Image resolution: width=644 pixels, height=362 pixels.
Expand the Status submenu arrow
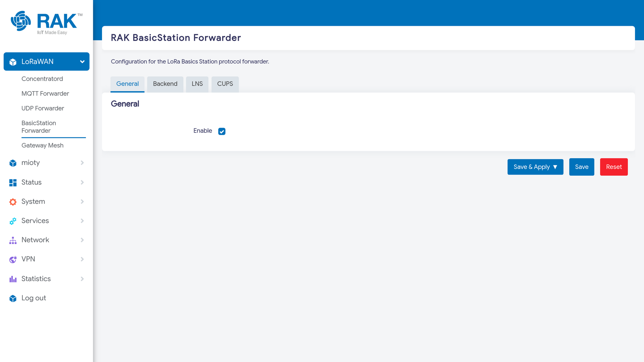[82, 182]
